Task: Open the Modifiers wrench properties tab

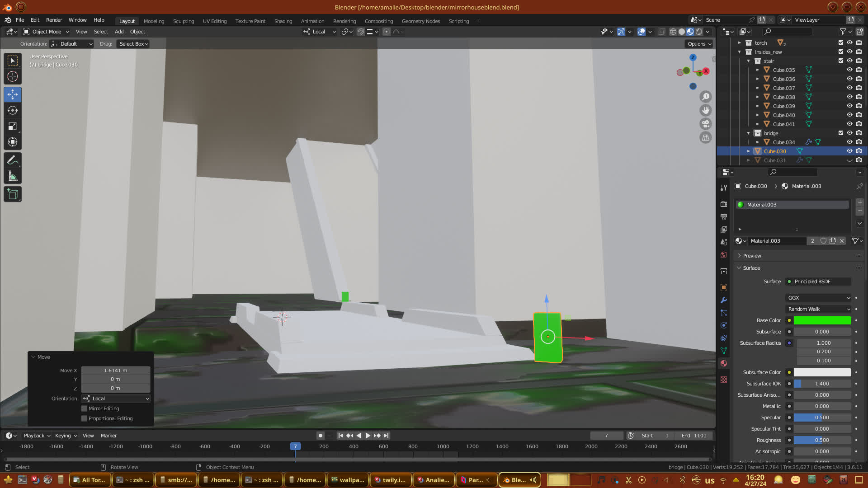Action: pyautogui.click(x=724, y=300)
